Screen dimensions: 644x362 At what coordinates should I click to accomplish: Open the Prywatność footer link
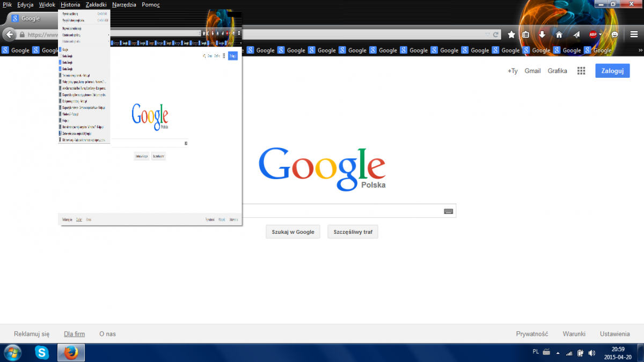click(x=532, y=334)
